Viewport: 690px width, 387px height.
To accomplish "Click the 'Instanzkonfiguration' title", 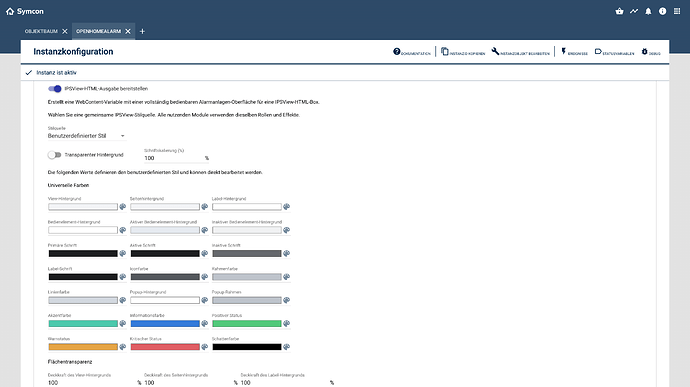I will [x=73, y=52].
